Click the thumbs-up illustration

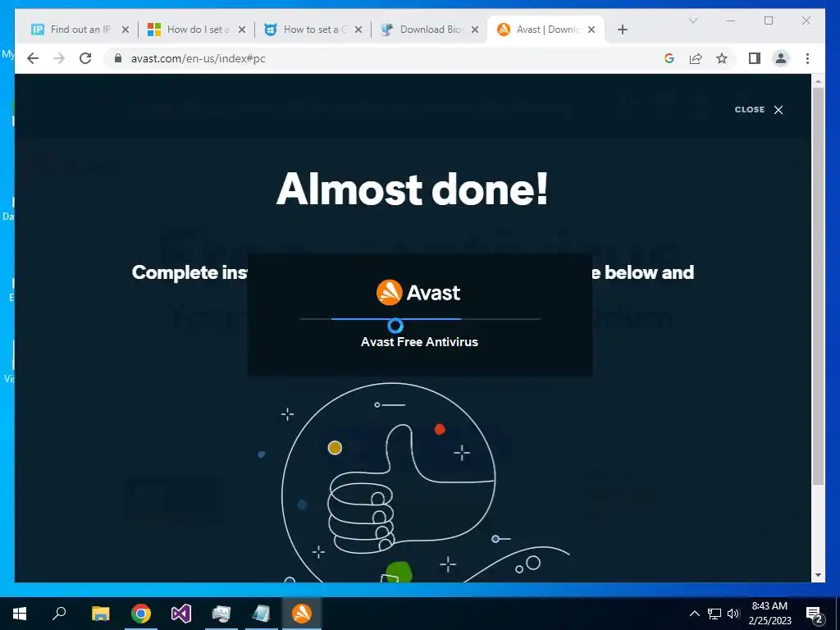coord(388,482)
